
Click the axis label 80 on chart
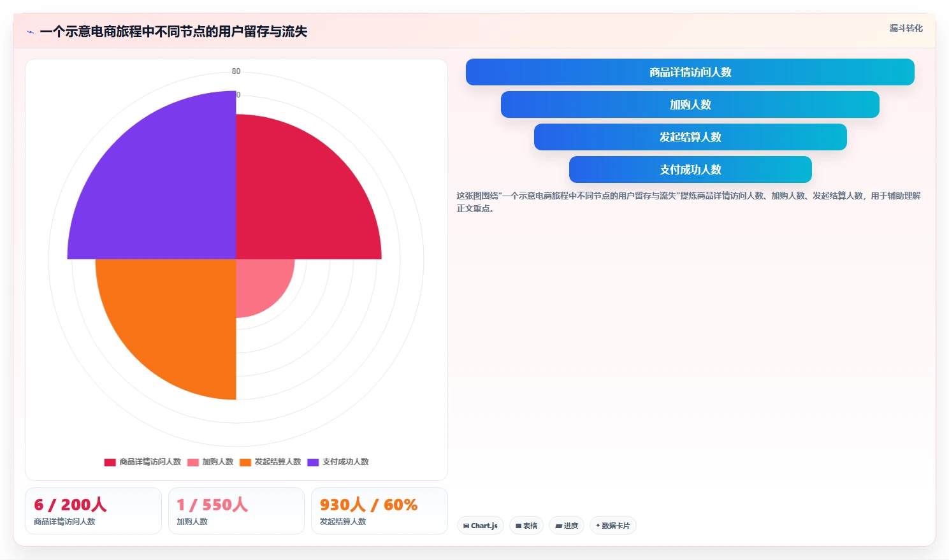tap(236, 71)
